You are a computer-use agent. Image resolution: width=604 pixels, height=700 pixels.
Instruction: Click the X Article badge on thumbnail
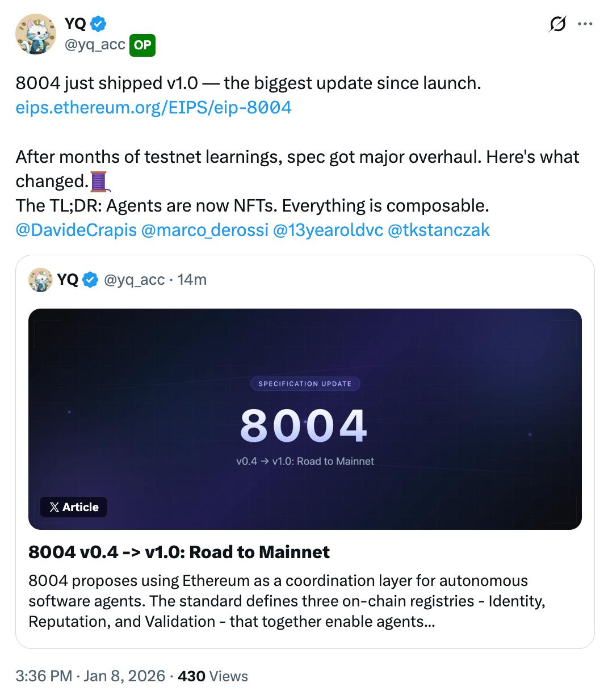[x=74, y=507]
